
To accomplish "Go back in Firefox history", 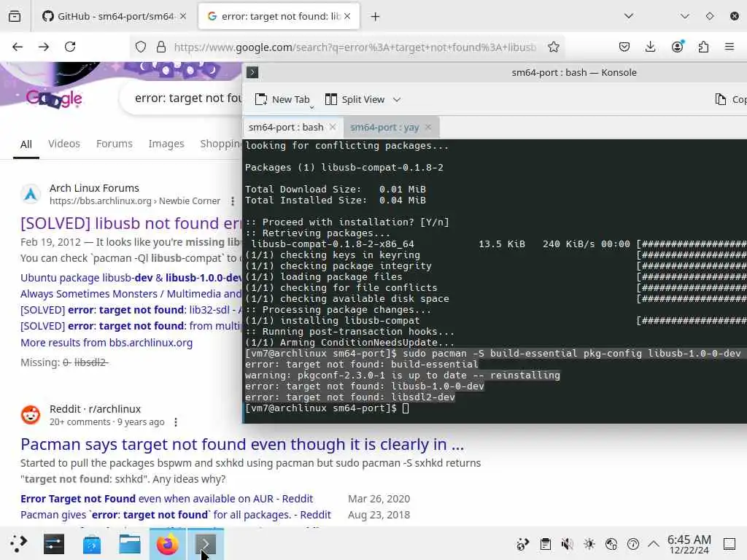I will (x=18, y=47).
